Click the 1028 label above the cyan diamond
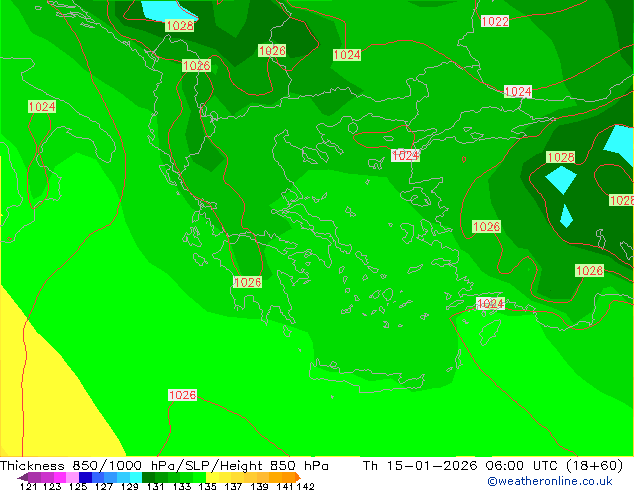Viewport: 634px width, 490px height. 560,157
